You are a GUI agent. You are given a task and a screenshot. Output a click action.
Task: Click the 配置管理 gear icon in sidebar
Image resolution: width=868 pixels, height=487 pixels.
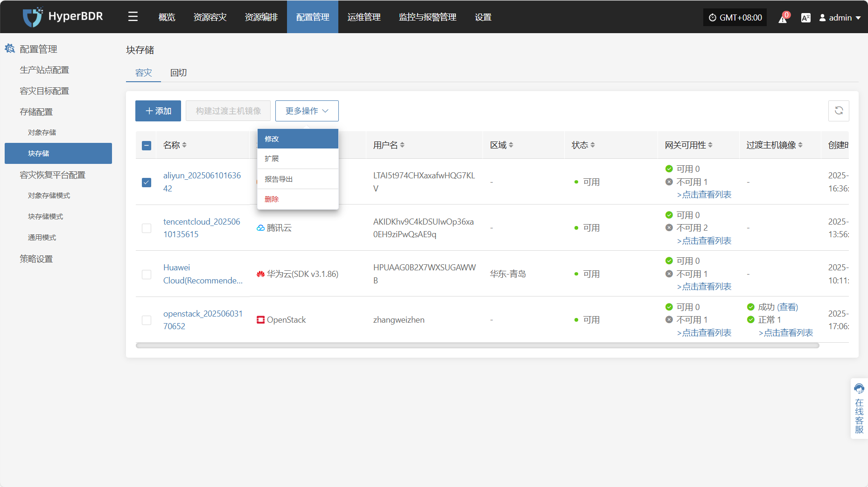[x=10, y=49]
